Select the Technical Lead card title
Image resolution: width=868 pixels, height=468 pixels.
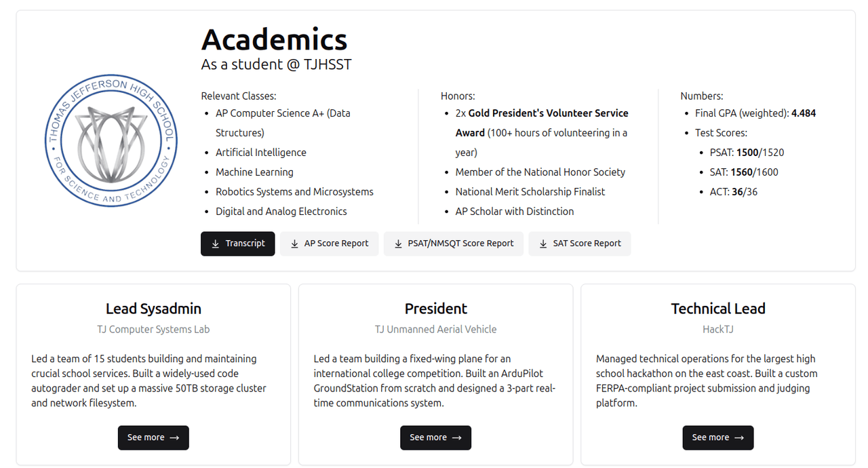717,309
